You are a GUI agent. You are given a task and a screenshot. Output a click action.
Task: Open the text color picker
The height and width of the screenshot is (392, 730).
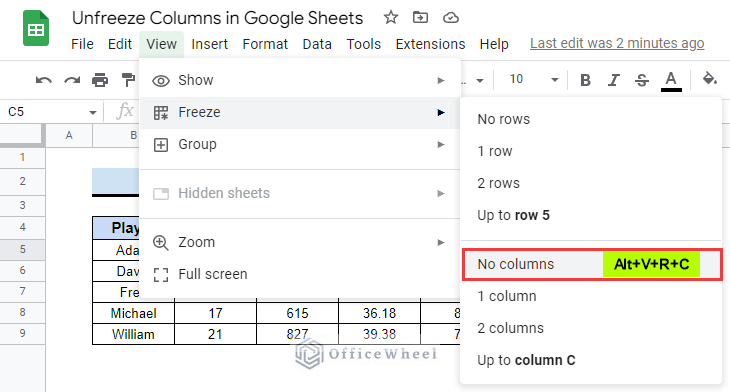671,81
